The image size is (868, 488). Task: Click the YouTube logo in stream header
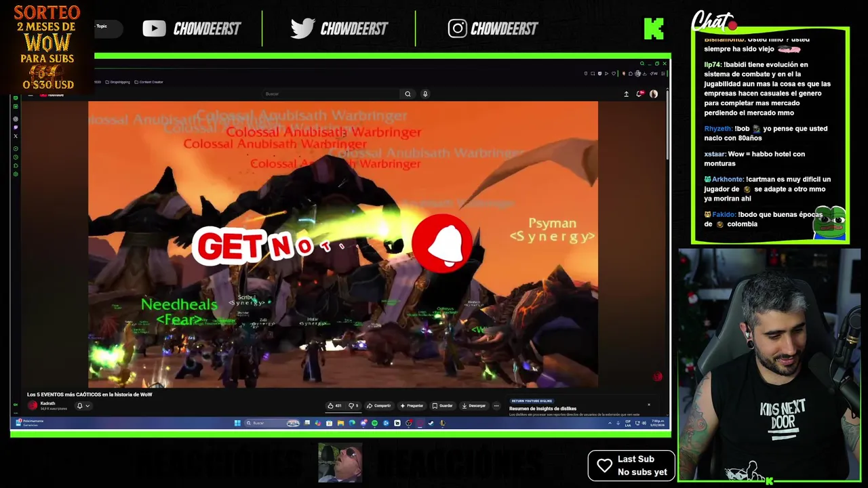click(x=154, y=28)
